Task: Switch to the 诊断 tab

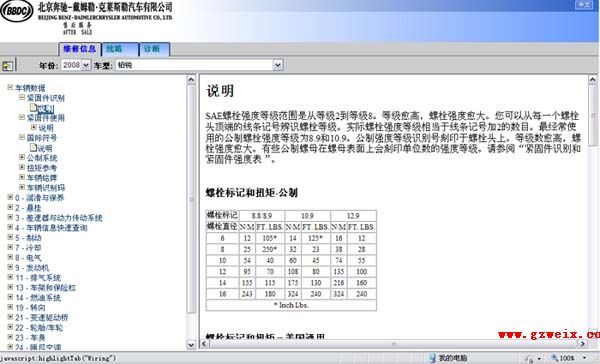Action: click(x=155, y=49)
